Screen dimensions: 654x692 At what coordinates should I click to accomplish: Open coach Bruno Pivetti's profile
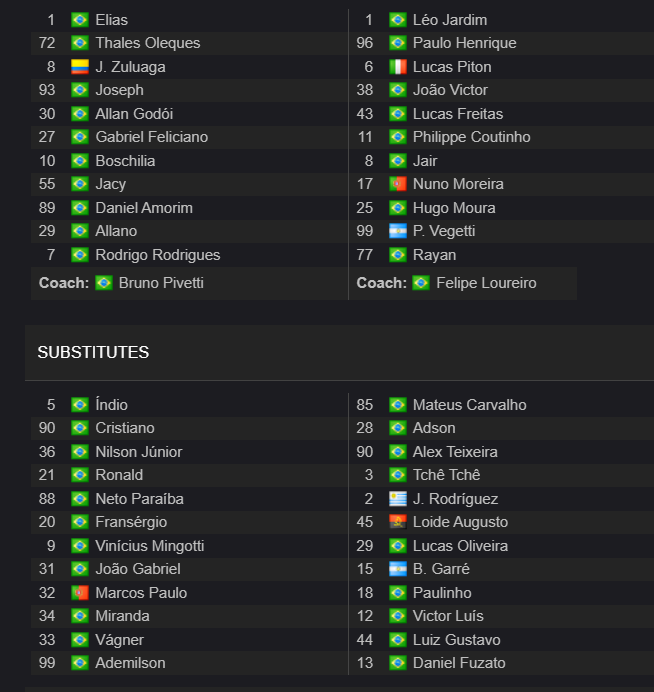click(161, 283)
